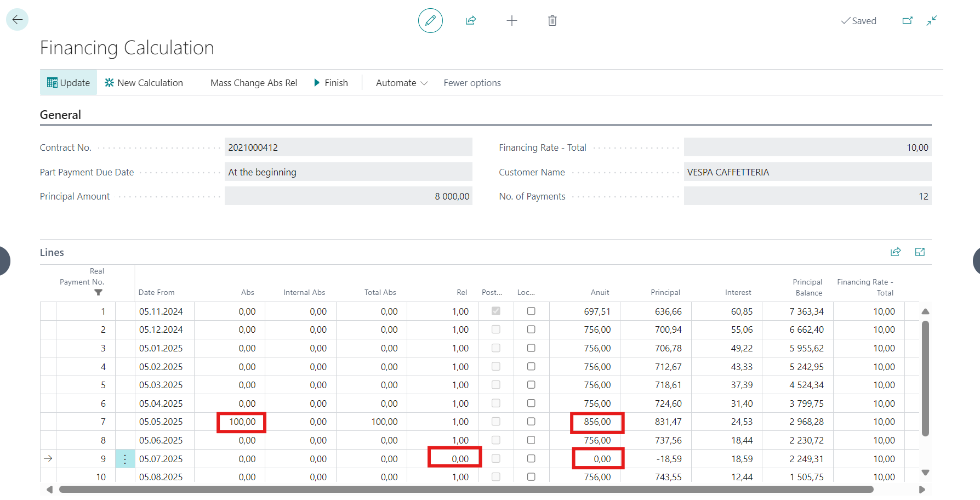Click the back arrow button
This screenshot has height=500, width=980.
pos(18,20)
